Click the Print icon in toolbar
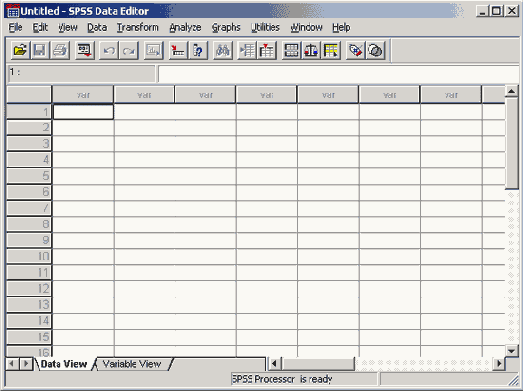The image size is (523, 391). point(60,51)
